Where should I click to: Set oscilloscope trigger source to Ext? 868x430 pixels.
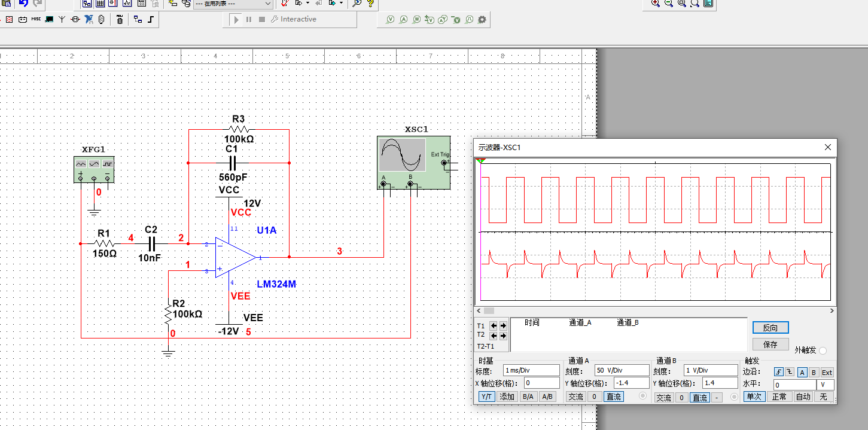tap(827, 372)
